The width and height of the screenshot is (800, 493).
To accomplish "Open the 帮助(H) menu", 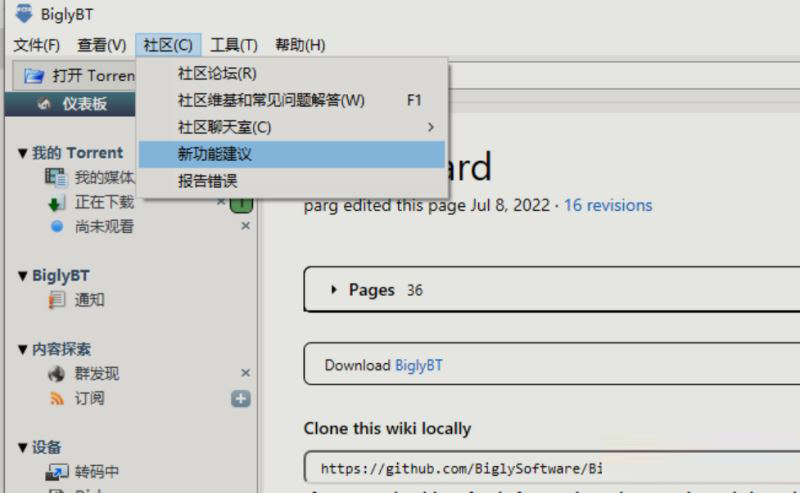I will point(300,45).
